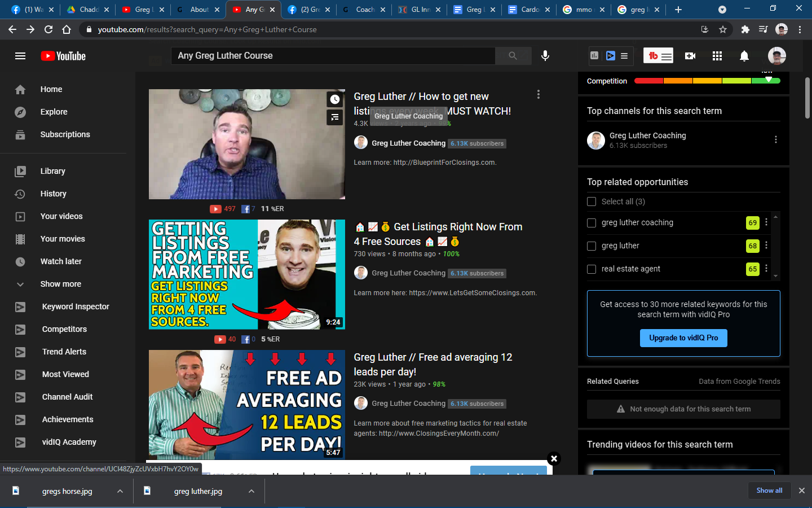Check the greg luther coaching keyword
This screenshot has height=508, width=812.
[x=592, y=222]
